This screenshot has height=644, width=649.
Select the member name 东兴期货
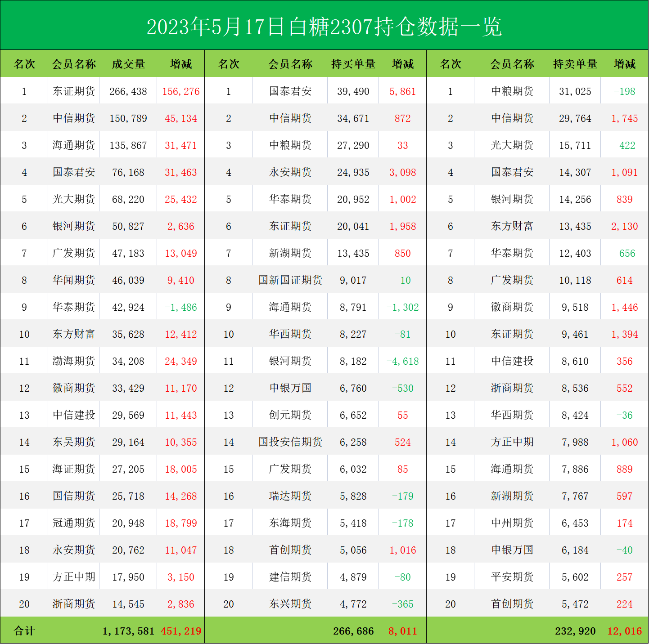(x=290, y=604)
